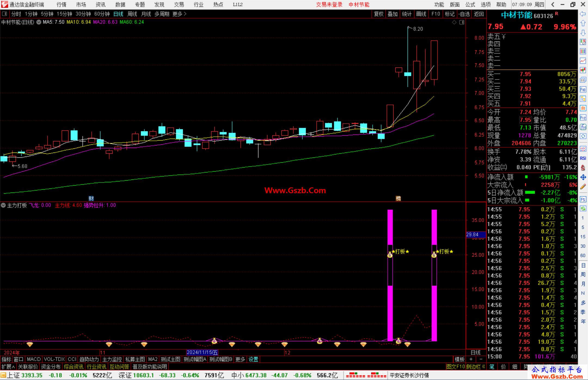Click the orange document icon in sidebar
Viewport: 588px width, 380px height.
point(583,108)
